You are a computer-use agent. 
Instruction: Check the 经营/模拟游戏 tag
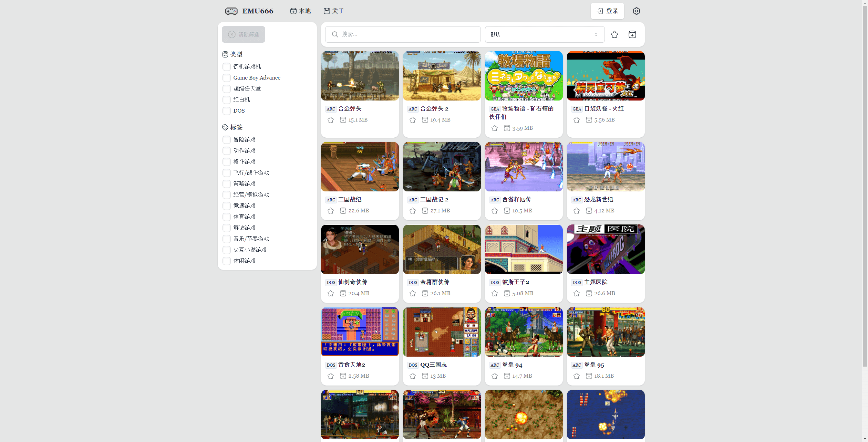point(227,194)
